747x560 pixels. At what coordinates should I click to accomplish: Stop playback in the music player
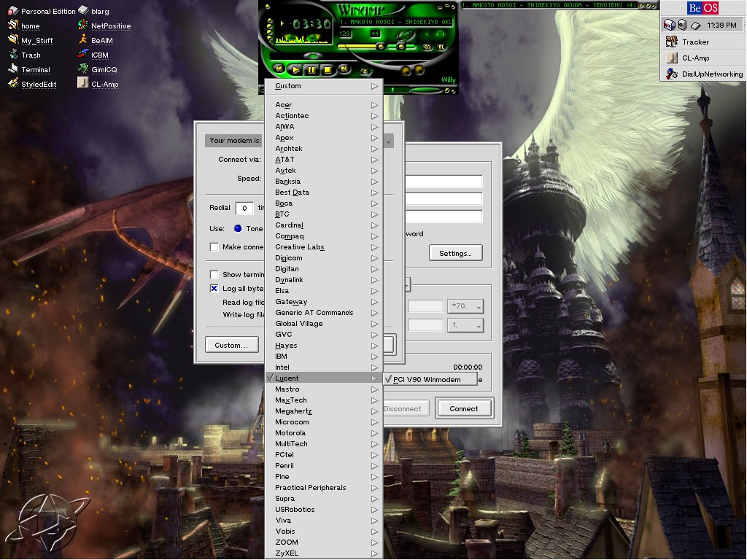point(328,70)
